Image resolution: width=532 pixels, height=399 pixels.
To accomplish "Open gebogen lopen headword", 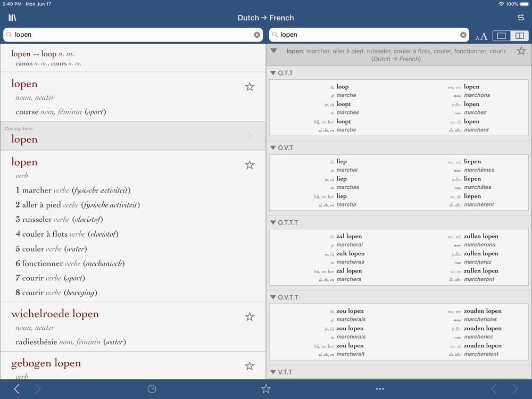I will coord(46,363).
